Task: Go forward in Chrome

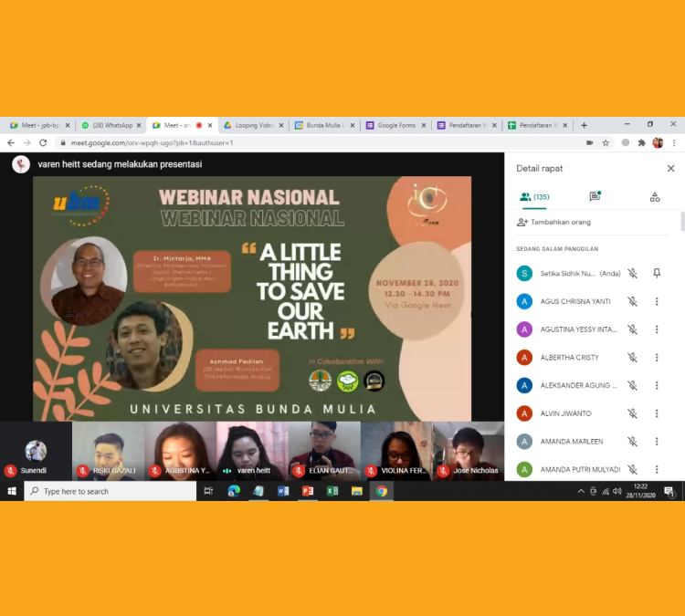Action: 27,142
